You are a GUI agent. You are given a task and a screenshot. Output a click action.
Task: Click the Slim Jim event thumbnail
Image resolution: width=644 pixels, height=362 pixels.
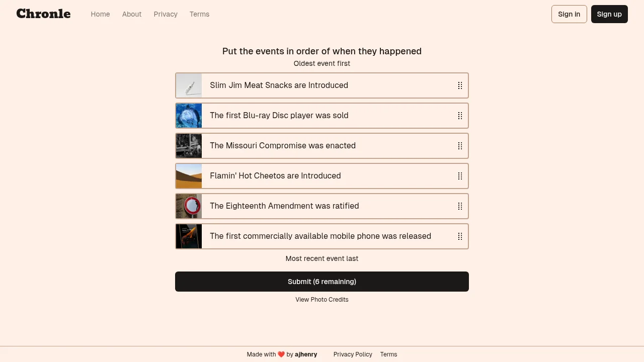pos(189,85)
